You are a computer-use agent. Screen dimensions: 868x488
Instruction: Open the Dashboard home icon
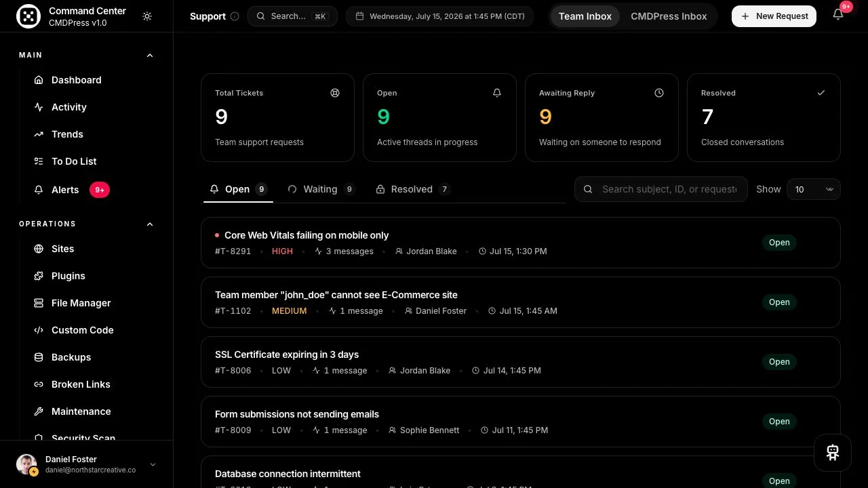point(39,80)
